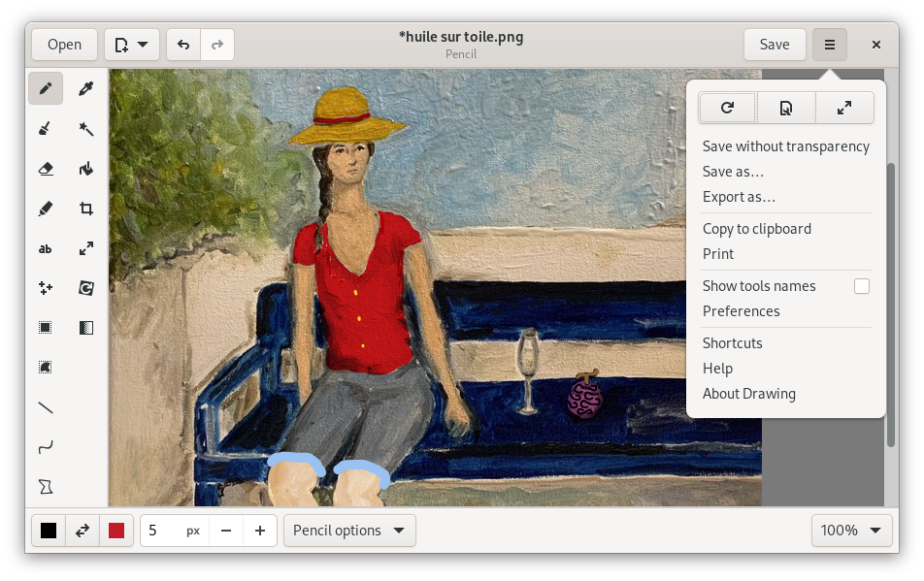
Task: Click the Save button
Action: (x=775, y=45)
